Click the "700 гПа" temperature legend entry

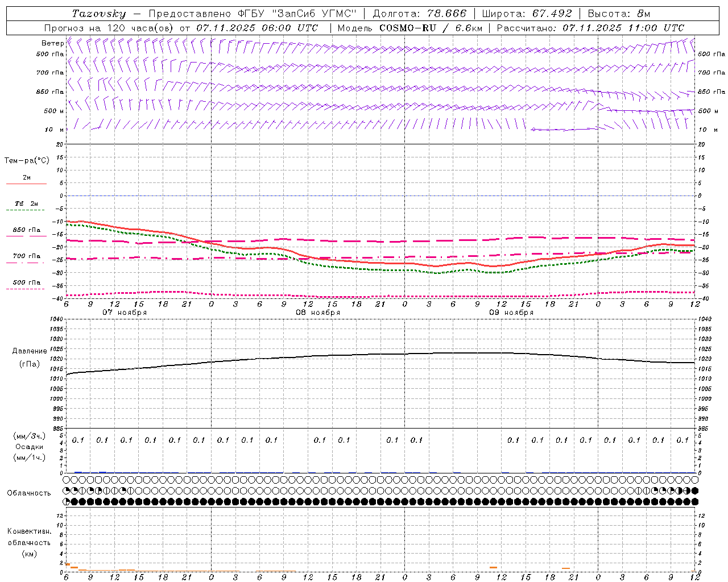tap(27, 256)
